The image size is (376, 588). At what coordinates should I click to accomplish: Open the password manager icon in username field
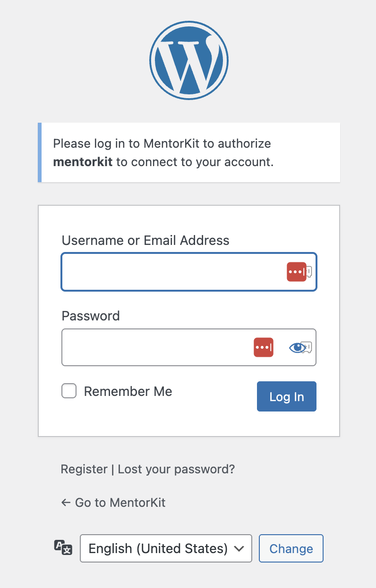click(x=297, y=271)
